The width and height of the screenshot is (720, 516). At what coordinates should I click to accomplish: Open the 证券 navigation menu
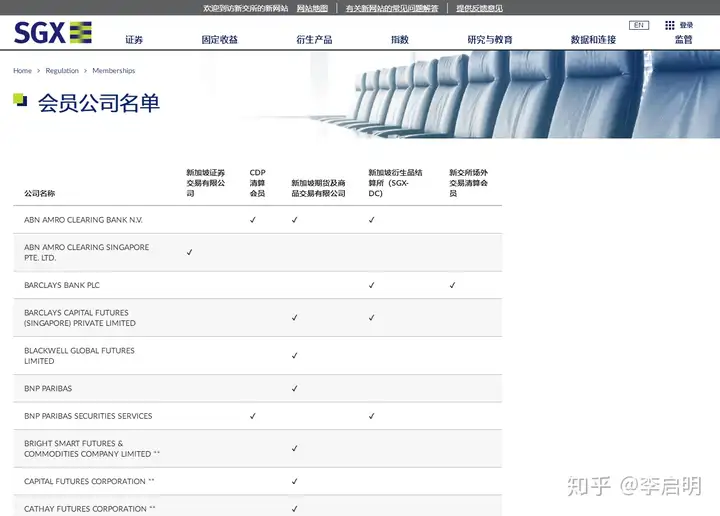[x=134, y=40]
